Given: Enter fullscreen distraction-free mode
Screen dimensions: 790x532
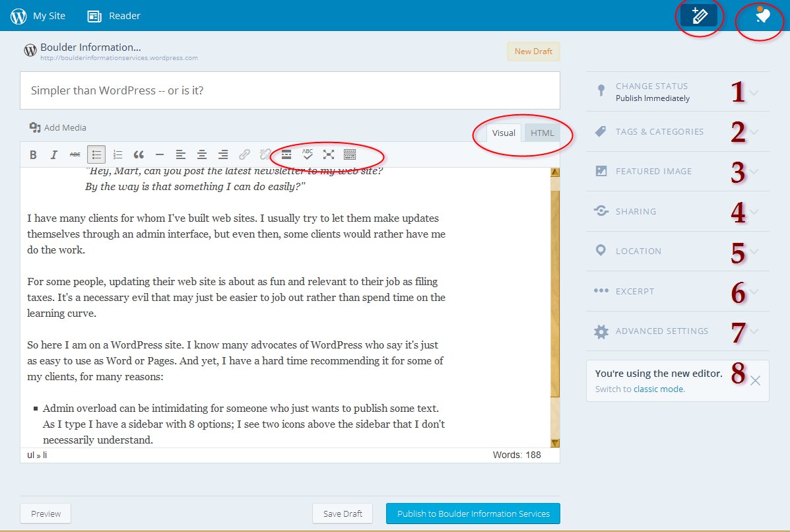Looking at the screenshot, I should pyautogui.click(x=329, y=154).
